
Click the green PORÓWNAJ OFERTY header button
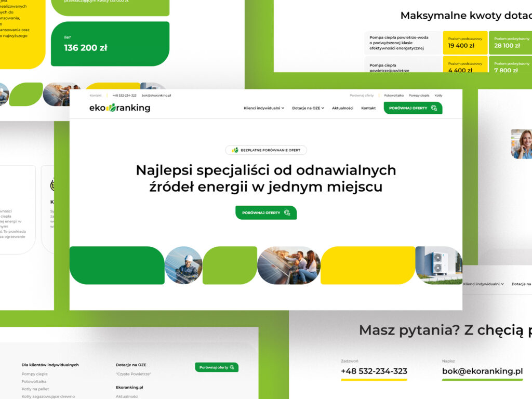tap(413, 108)
